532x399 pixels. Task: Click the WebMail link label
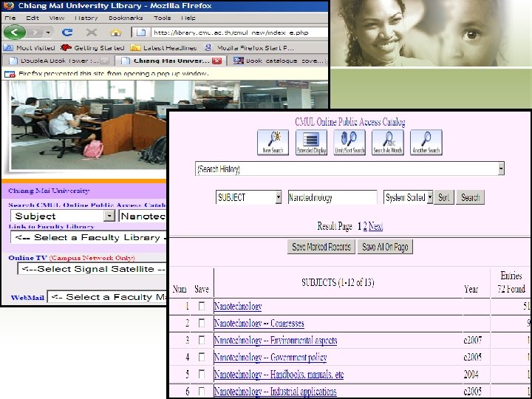[x=27, y=298]
